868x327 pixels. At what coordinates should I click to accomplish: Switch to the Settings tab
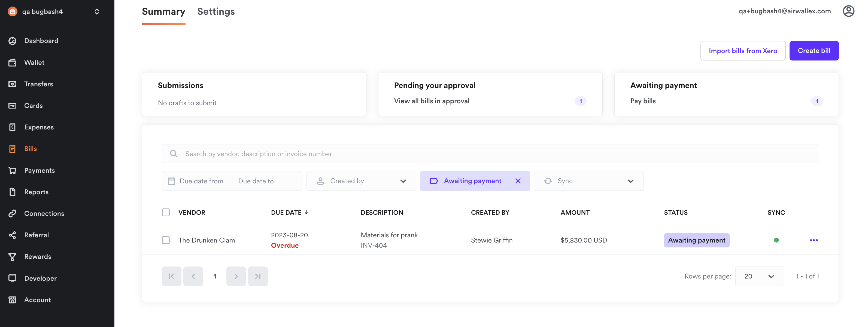click(x=216, y=11)
